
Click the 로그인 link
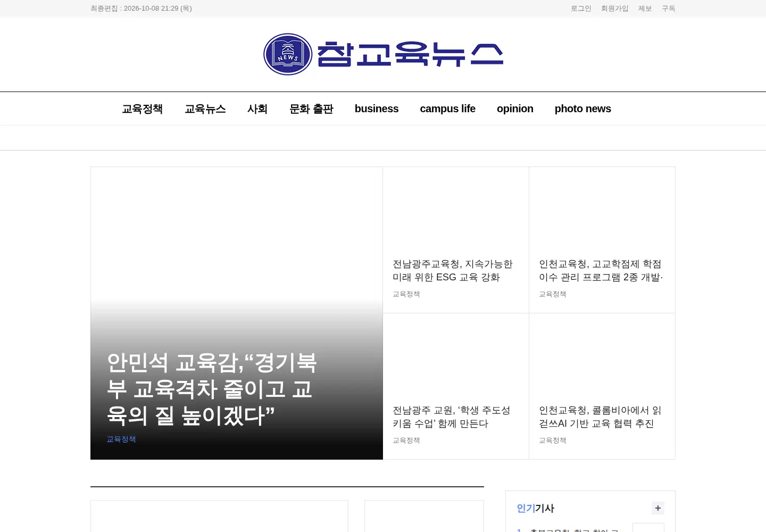coord(581,9)
